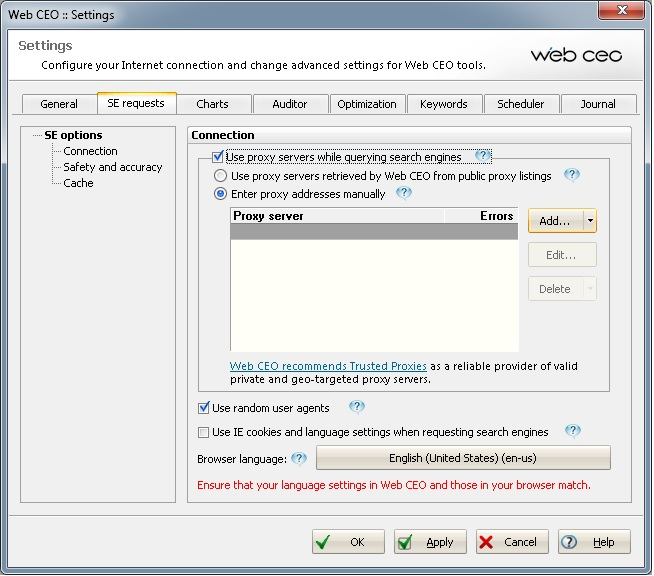Screen dimensions: 654x576
Task: Switch to the Optimization tab
Action: [x=367, y=104]
